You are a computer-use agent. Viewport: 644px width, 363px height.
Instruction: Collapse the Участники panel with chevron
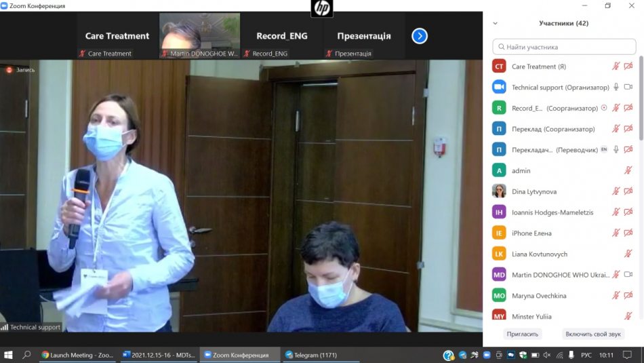(495, 23)
